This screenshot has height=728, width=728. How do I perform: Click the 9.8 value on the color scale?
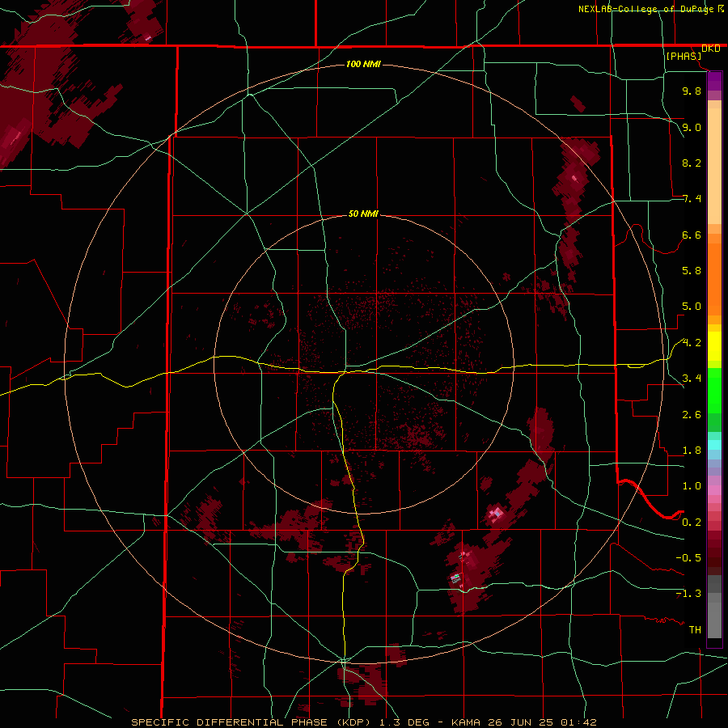(x=692, y=91)
